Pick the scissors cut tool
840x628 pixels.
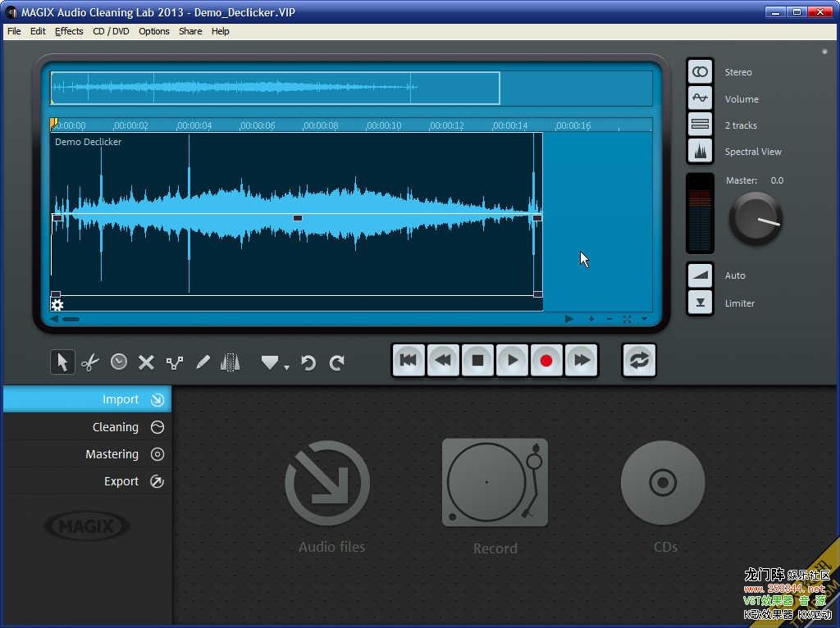pyautogui.click(x=90, y=362)
